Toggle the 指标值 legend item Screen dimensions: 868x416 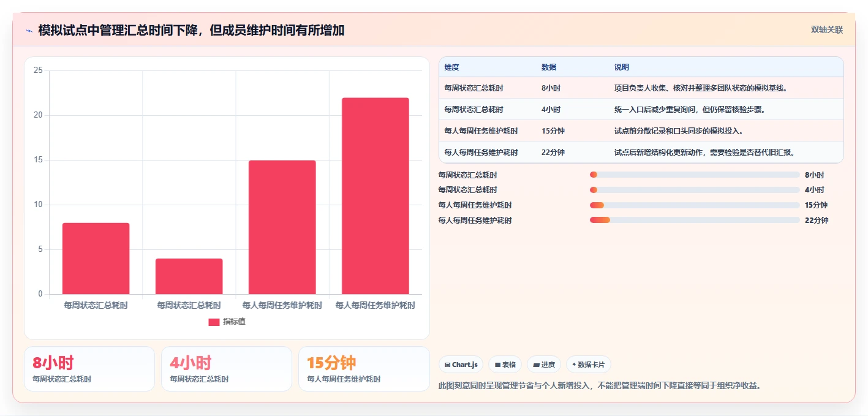(x=227, y=322)
